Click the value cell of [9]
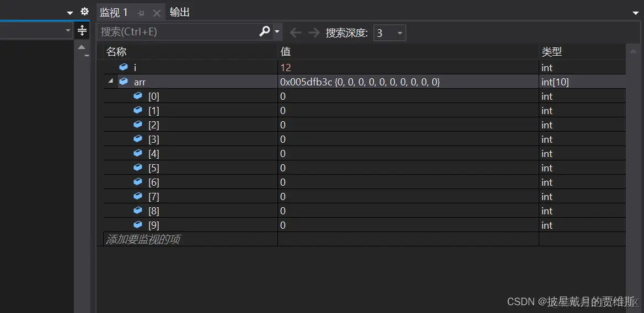 [408, 225]
